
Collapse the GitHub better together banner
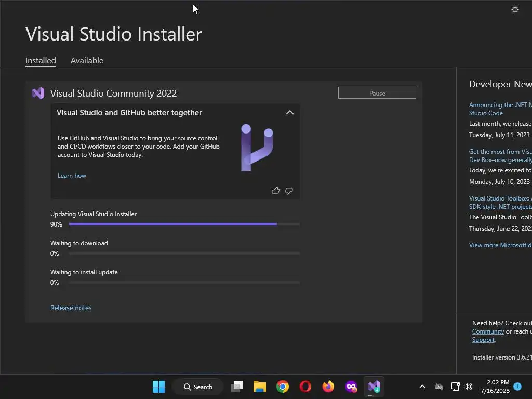tap(290, 113)
